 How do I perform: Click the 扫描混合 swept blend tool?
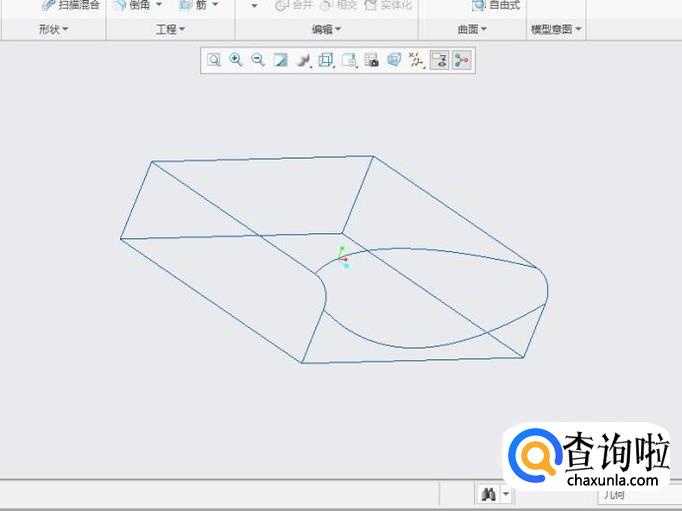71,5
